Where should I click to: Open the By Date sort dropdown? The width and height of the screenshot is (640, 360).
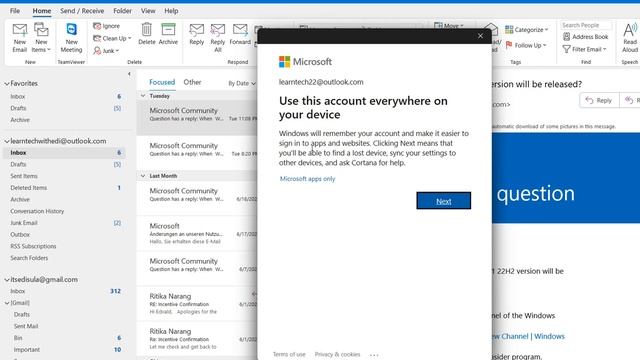coord(242,83)
